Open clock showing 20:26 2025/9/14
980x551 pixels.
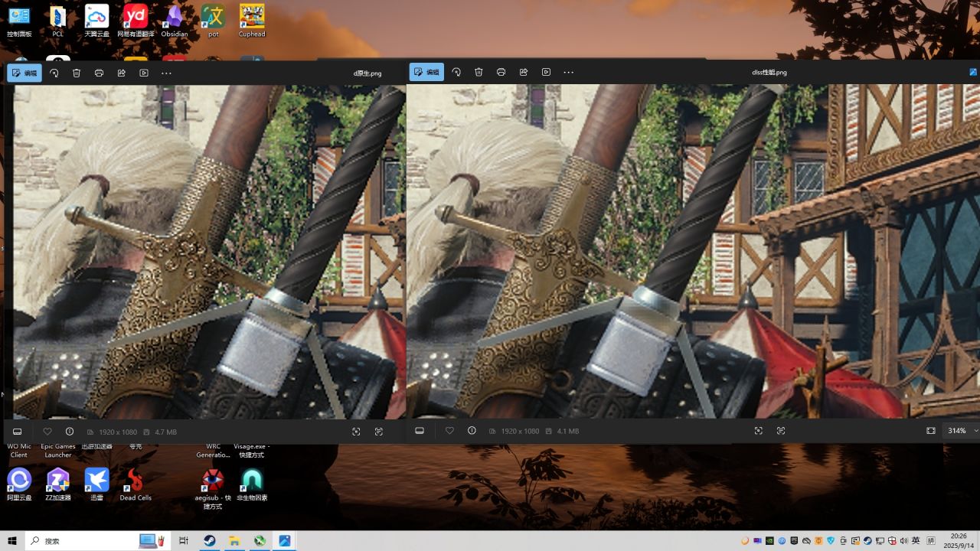click(x=959, y=541)
